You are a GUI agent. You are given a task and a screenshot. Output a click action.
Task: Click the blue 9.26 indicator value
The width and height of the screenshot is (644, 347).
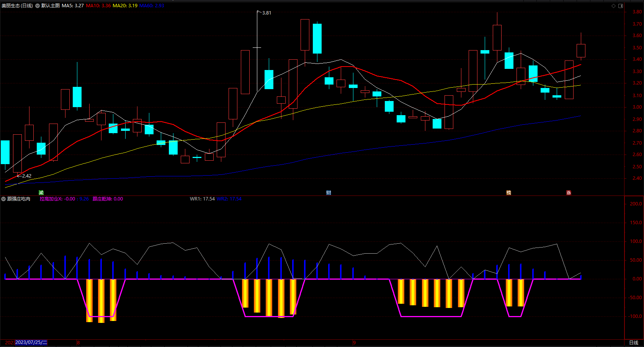click(84, 199)
